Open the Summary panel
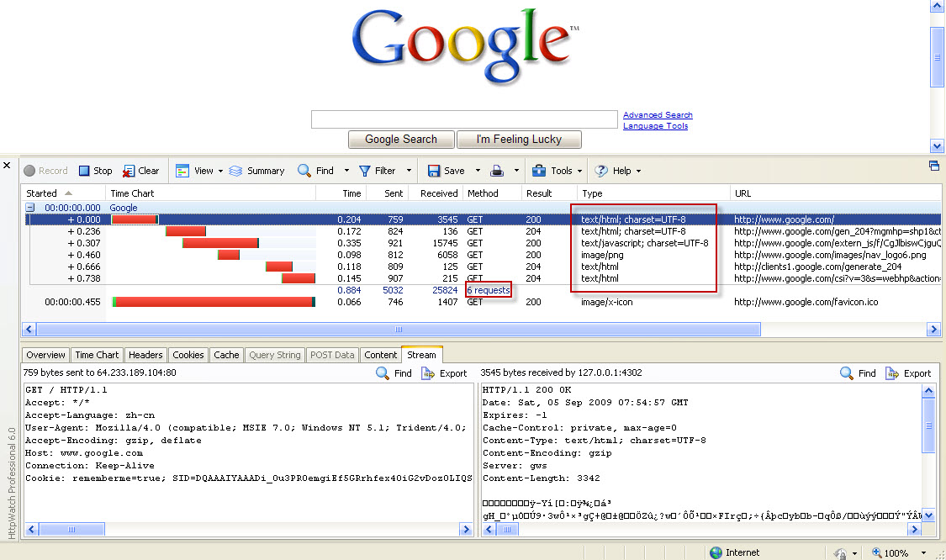Viewport: 946px width, 560px height. point(257,171)
